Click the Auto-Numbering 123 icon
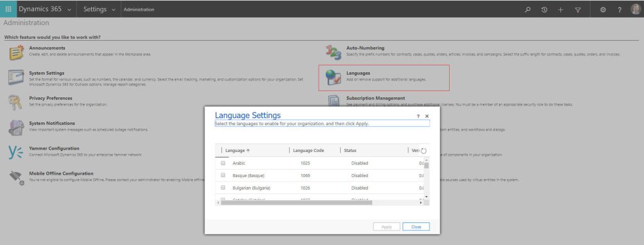 [x=333, y=53]
